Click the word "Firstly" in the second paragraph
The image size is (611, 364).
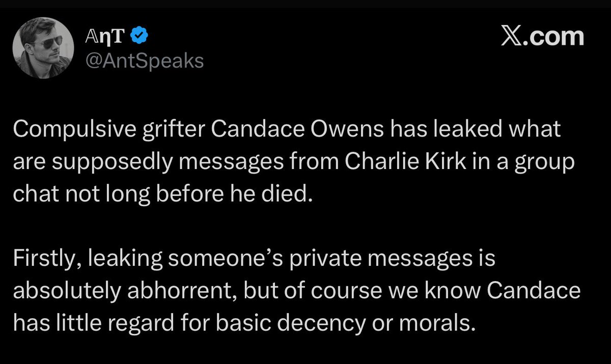(x=46, y=259)
